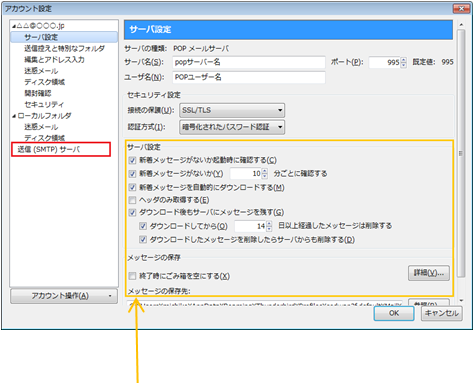Confirm settings with the OK button
This screenshot has height=384, width=474.
pos(394,313)
